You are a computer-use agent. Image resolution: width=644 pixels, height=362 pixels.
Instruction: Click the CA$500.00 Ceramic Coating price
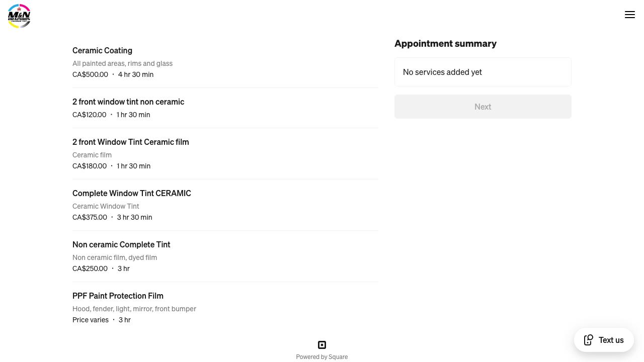[x=91, y=74]
